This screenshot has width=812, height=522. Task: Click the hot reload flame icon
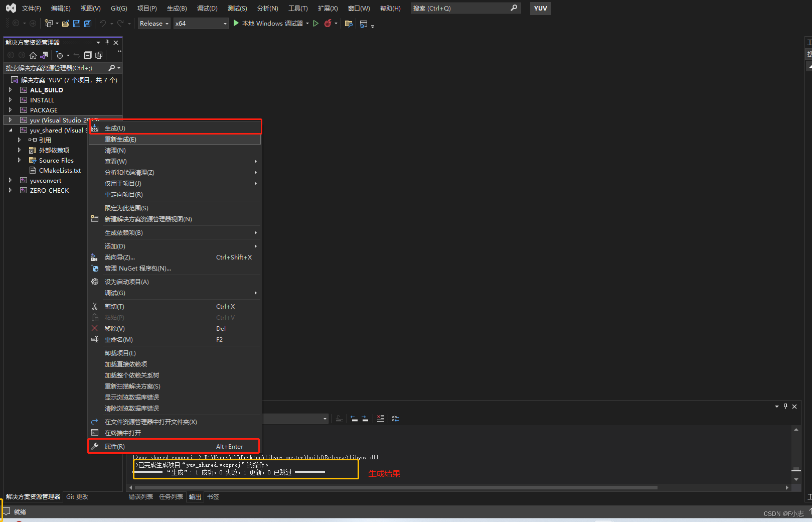point(328,23)
